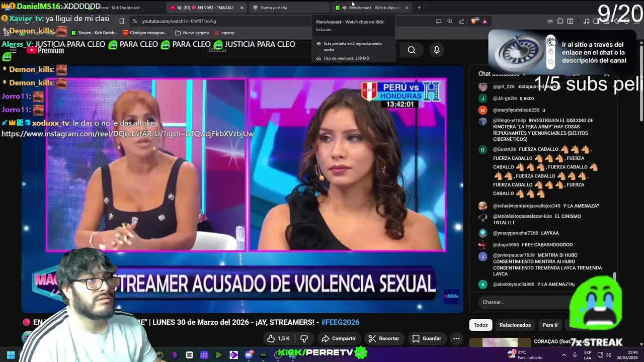Image resolution: width=644 pixels, height=362 pixels.
Task: Open Windows Start menu
Action: (11, 355)
